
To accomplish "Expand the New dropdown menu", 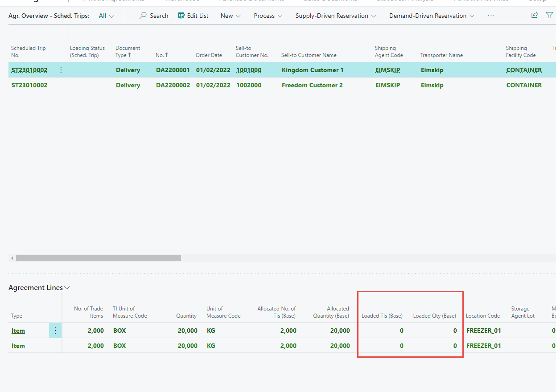I will click(x=231, y=16).
